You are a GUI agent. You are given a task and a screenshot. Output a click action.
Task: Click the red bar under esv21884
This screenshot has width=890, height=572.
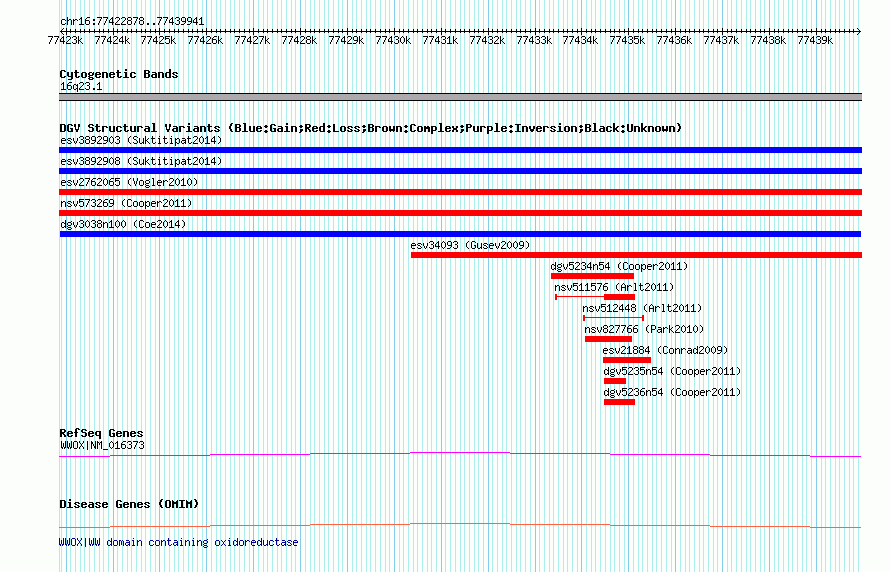coord(627,360)
